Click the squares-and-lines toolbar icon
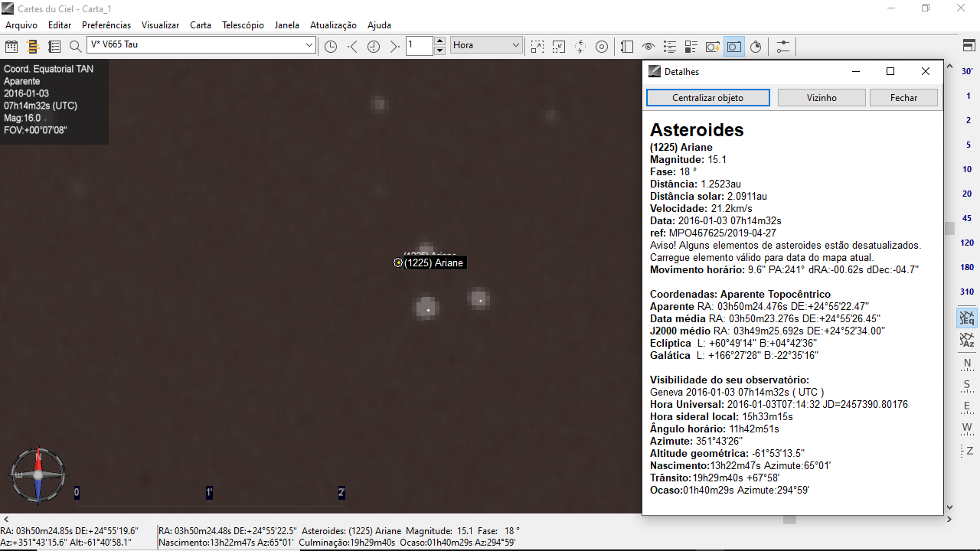This screenshot has width=980, height=551. pos(691,47)
